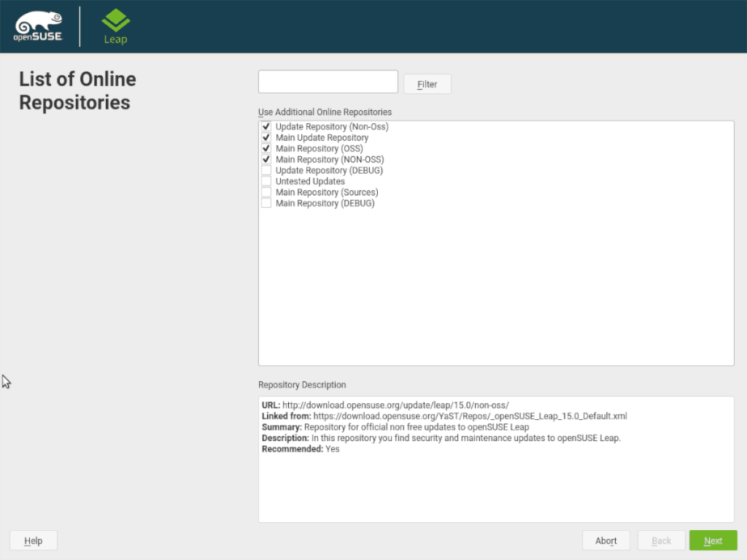Enable the Main Repository (Sources) checkbox
747x560 pixels.
pos(266,192)
